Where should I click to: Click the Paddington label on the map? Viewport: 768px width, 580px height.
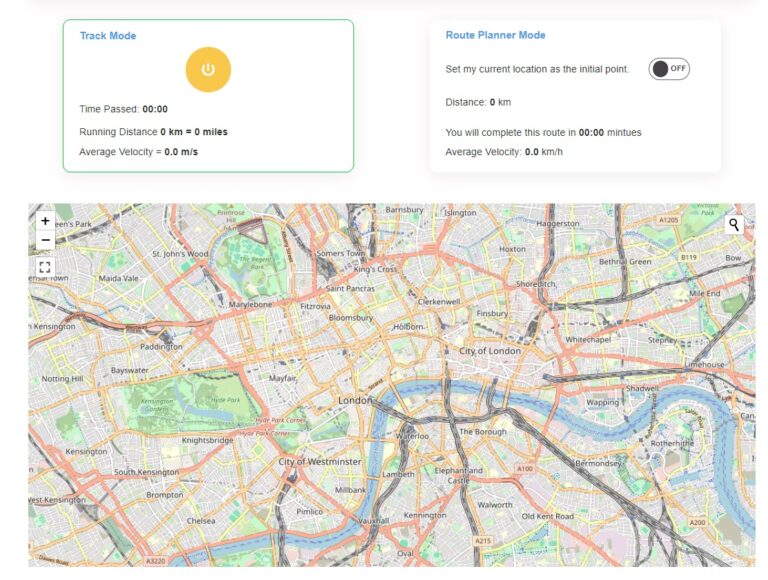pos(160,347)
